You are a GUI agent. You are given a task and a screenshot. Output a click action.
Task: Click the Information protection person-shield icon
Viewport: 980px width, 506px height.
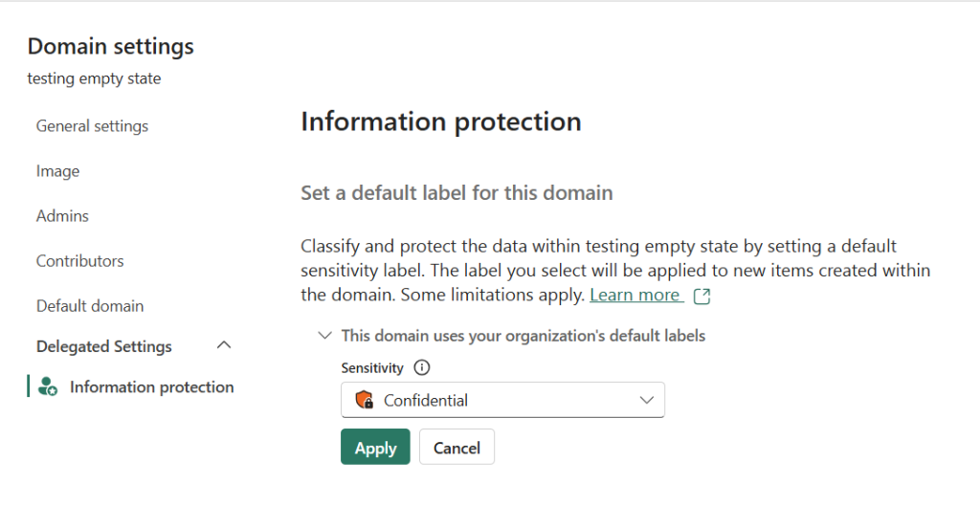(48, 387)
